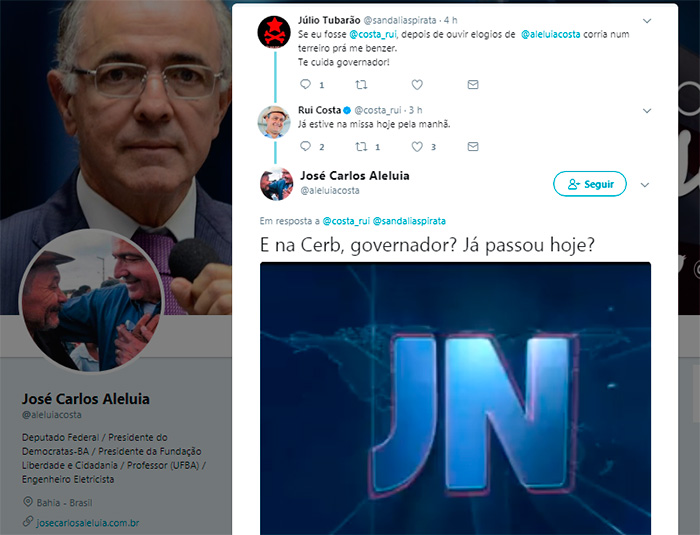Reply to Rui Costa's tweet

[306, 146]
